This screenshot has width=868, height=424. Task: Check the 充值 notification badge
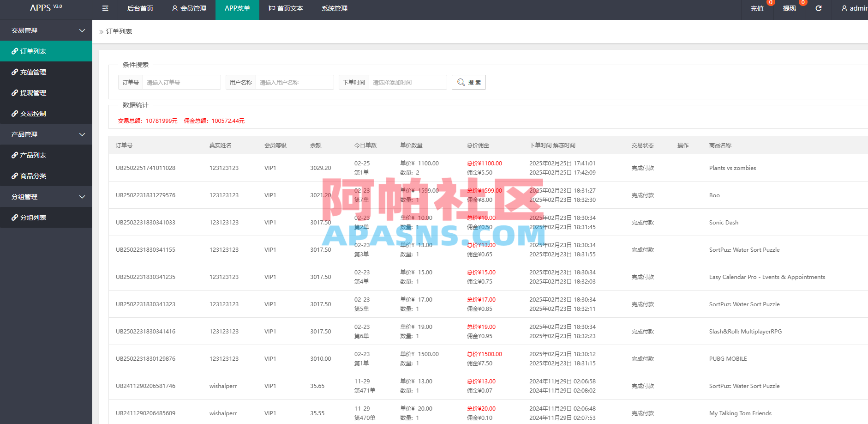coord(770,3)
